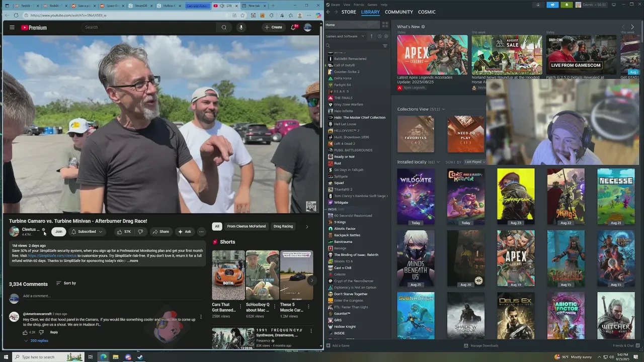The image size is (644, 362).
Task: Open Manage Downloads in Steam
Action: point(481,345)
